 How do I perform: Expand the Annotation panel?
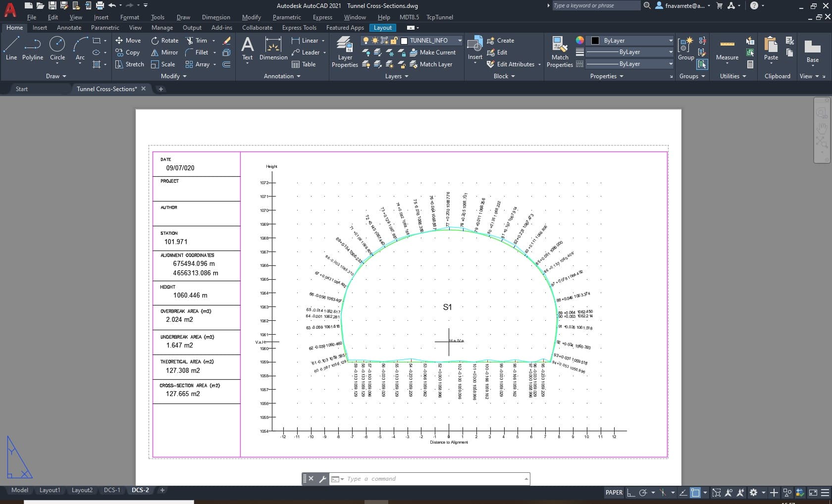(282, 76)
